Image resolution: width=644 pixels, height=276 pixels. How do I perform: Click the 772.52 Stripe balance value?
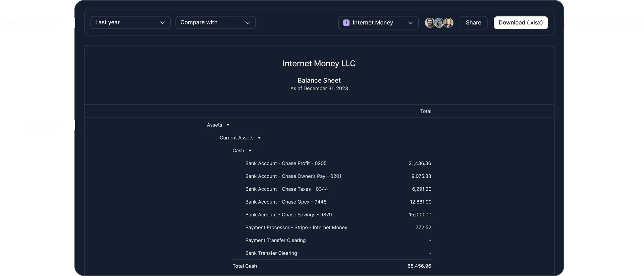(x=423, y=227)
